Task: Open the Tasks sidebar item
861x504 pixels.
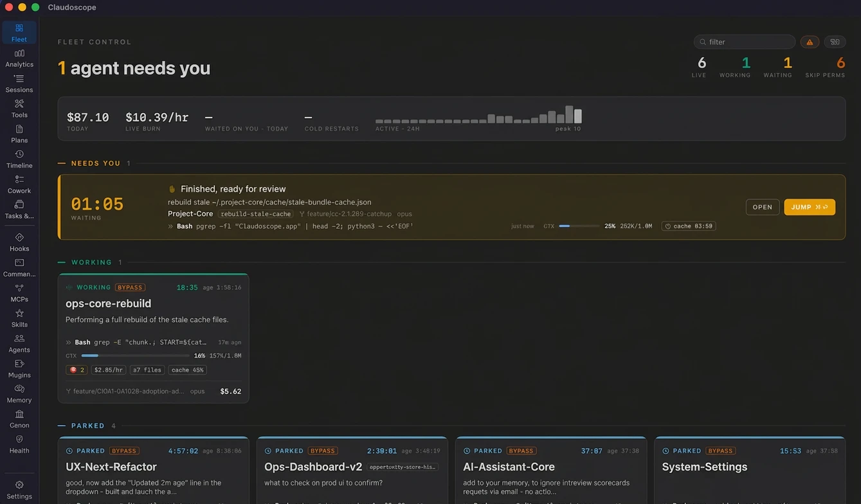Action: click(x=19, y=210)
